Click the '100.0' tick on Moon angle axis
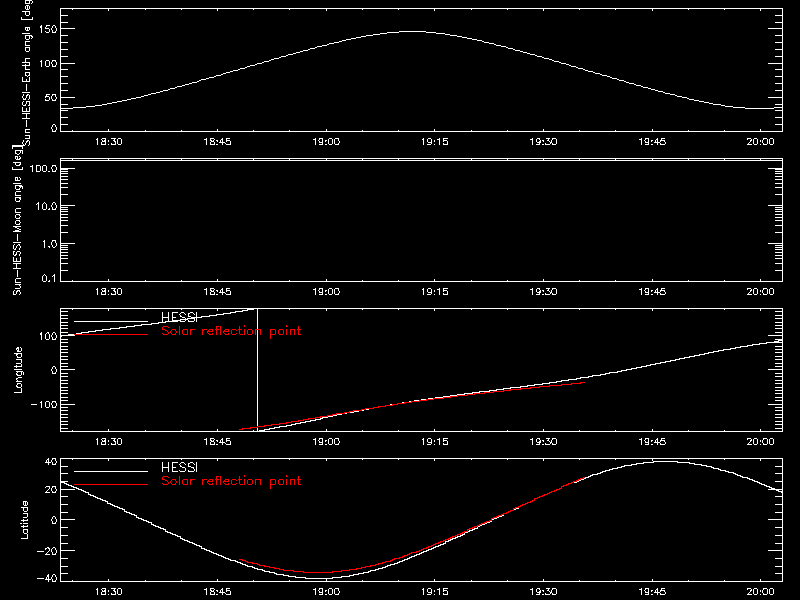The image size is (800, 600). coord(43,168)
